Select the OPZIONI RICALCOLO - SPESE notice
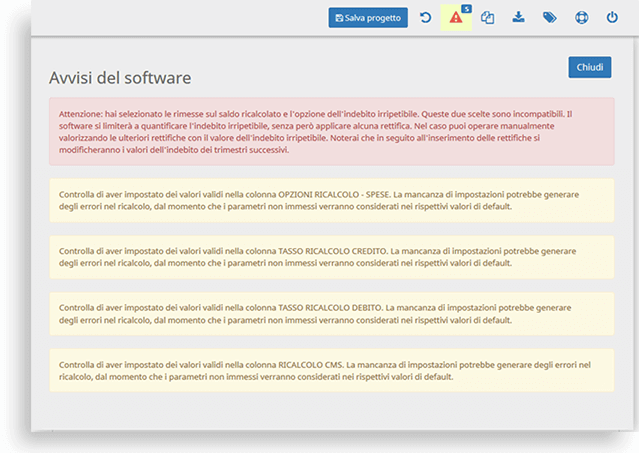Viewport: 639px width, 453px height. [x=332, y=200]
